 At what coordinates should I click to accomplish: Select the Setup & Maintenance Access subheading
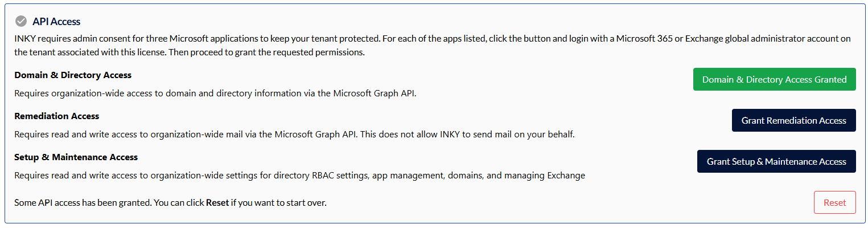[76, 157]
